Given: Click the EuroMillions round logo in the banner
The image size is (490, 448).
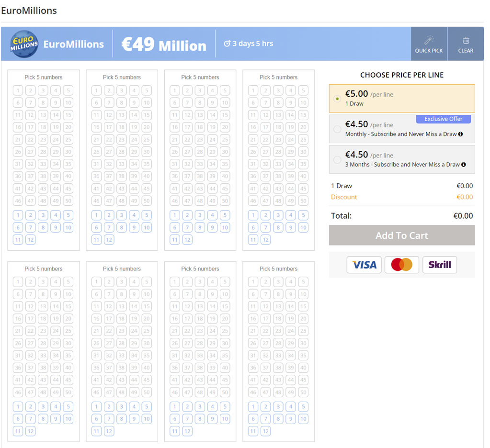Looking at the screenshot, I should [x=24, y=44].
